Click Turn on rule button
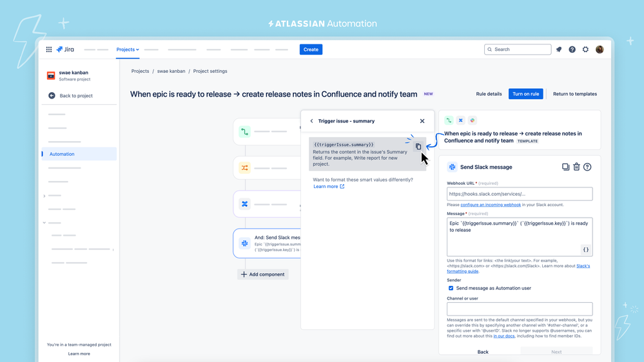The image size is (644, 362). click(x=526, y=94)
